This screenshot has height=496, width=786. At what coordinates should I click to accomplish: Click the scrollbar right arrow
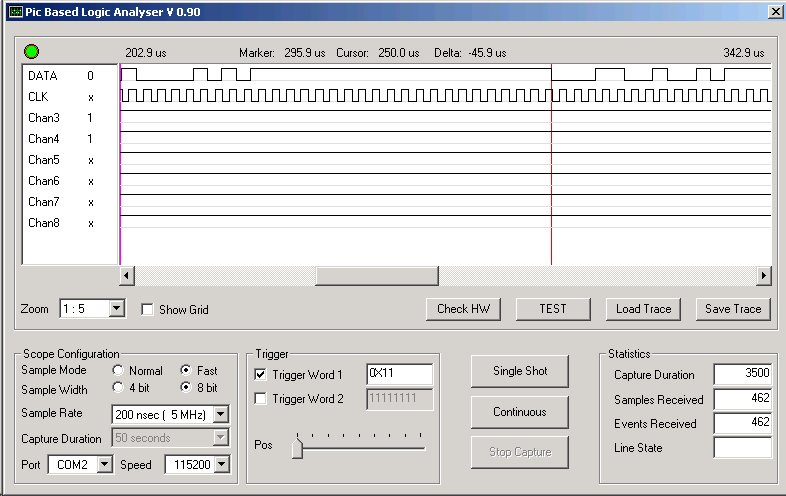[763, 276]
